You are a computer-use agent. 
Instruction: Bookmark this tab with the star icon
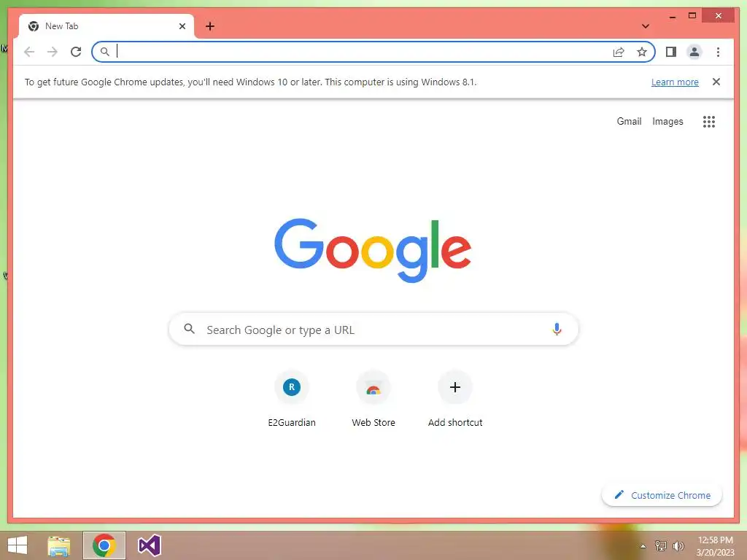coord(642,52)
